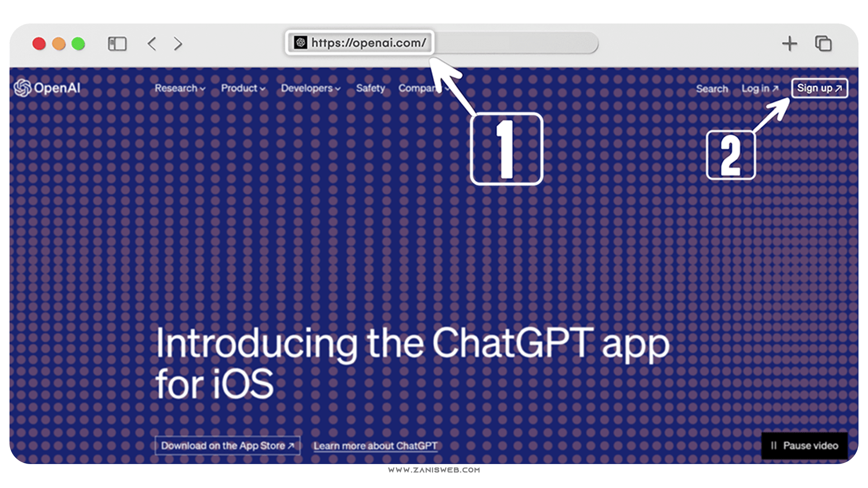Go back with the browser back arrow
The image size is (868, 488).
[x=152, y=44]
